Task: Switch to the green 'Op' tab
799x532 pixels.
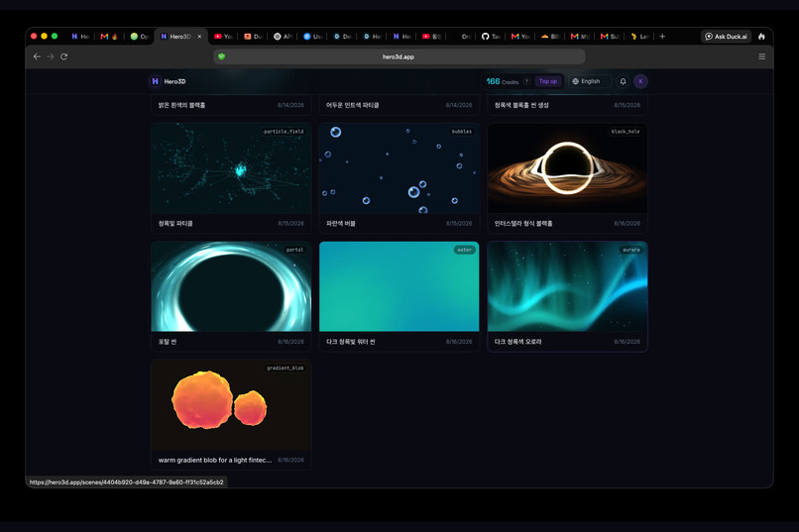Action: (139, 36)
